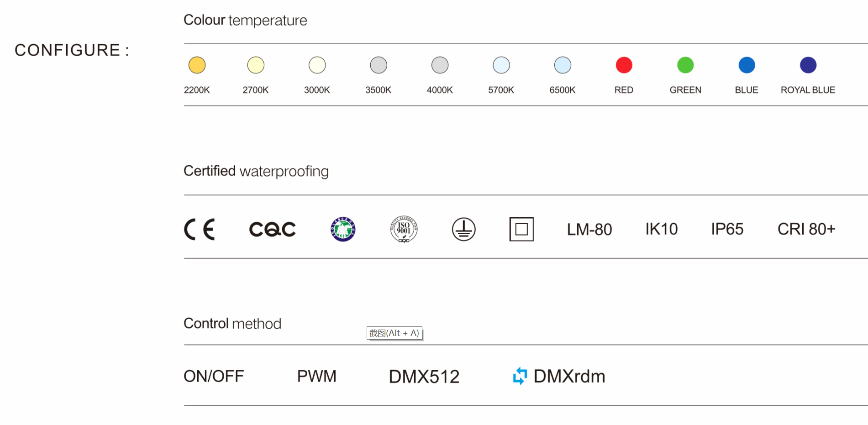Choose the PWM control method
The width and height of the screenshot is (868, 425).
click(x=316, y=376)
